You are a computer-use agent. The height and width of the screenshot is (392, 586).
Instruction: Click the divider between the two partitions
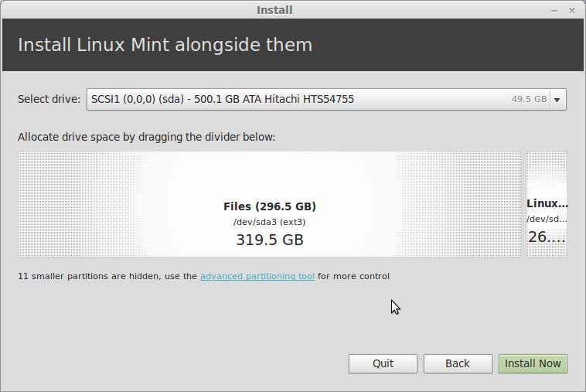coord(524,204)
